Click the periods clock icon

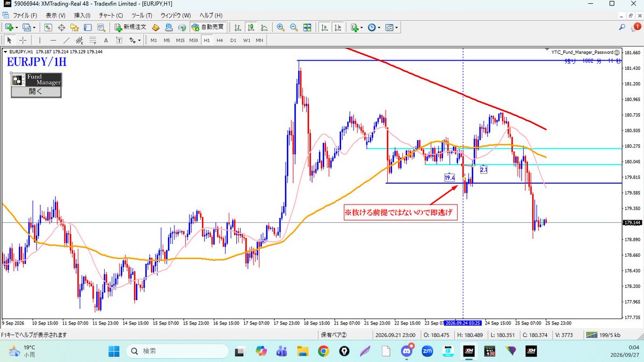pyautogui.click(x=372, y=27)
